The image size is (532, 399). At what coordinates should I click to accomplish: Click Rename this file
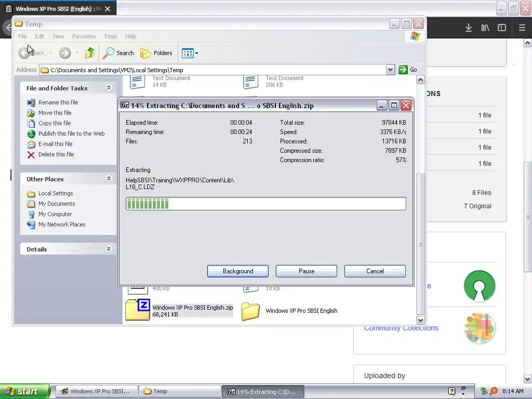tap(58, 102)
